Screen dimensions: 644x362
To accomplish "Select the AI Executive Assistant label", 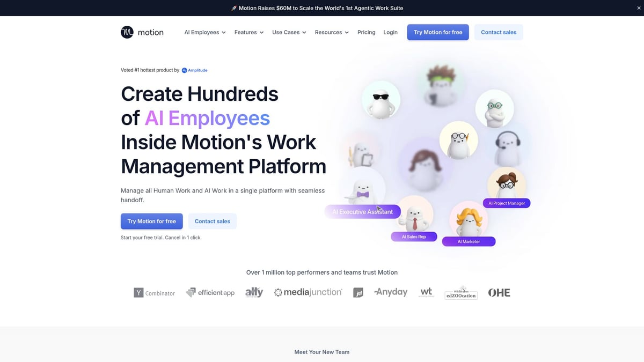I will point(363,212).
